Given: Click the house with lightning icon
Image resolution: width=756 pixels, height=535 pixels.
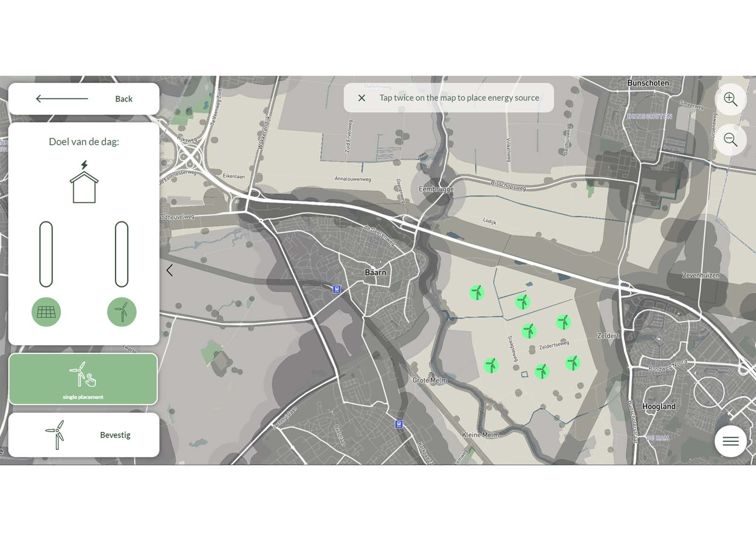Looking at the screenshot, I should point(84,182).
